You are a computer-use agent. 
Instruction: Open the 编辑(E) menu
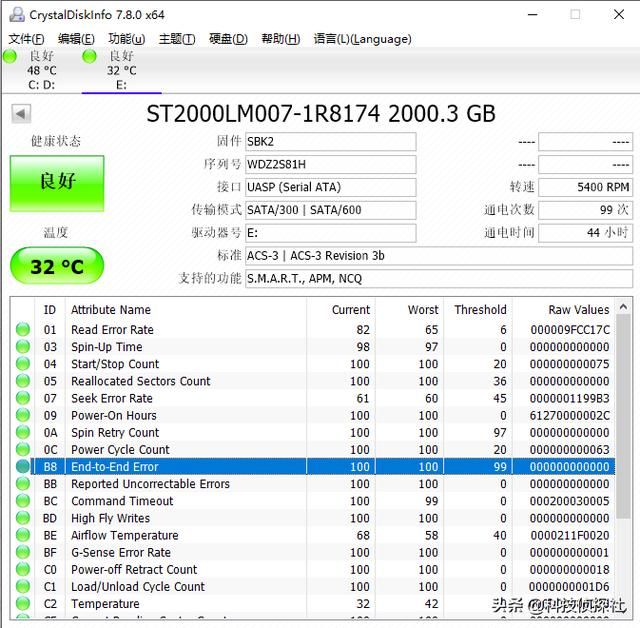click(76, 39)
